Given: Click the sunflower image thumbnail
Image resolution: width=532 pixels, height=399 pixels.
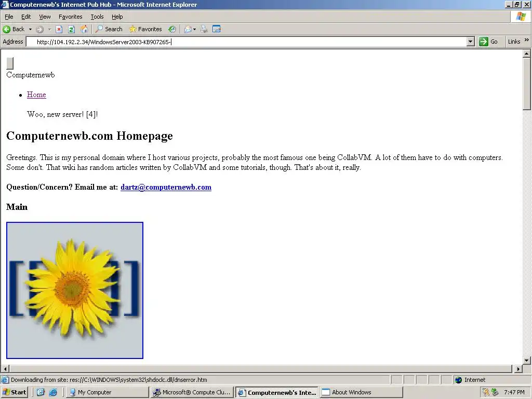Looking at the screenshot, I should tap(75, 290).
